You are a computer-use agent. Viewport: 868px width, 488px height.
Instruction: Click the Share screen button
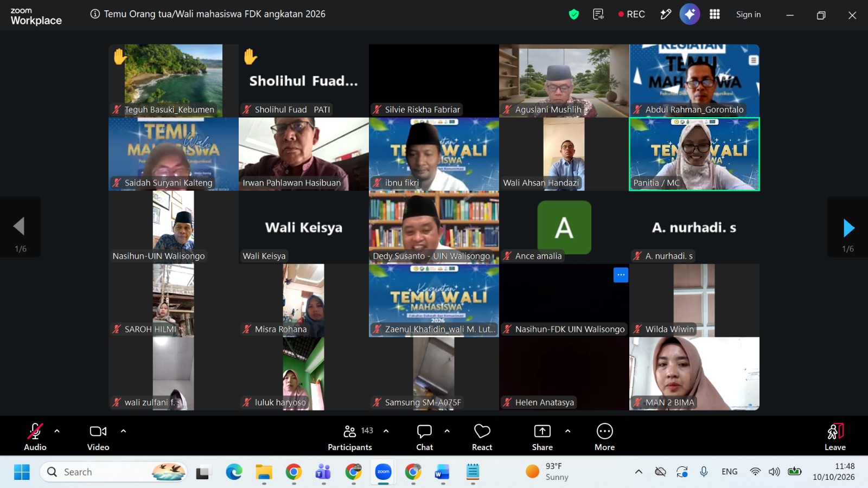(x=542, y=437)
